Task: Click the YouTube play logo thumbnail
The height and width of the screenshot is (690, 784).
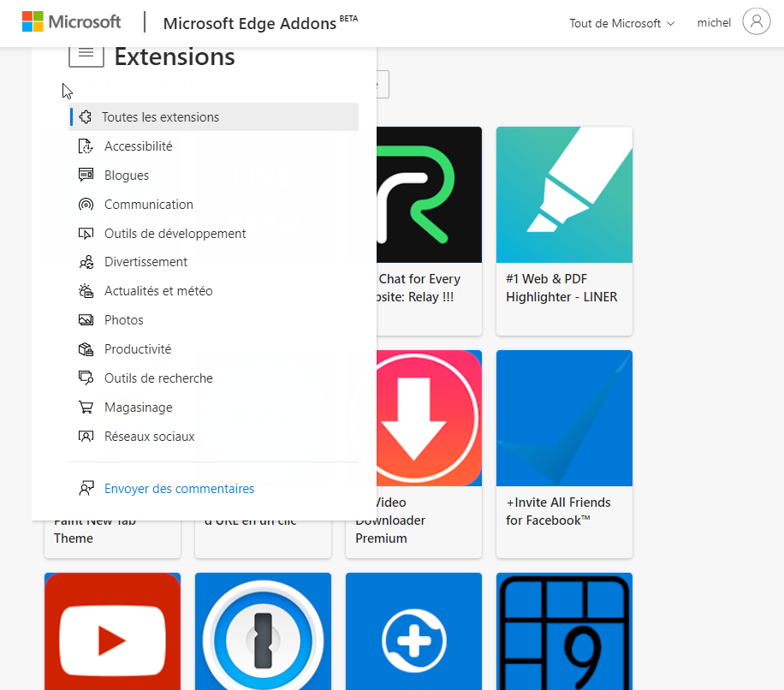Action: (112, 632)
